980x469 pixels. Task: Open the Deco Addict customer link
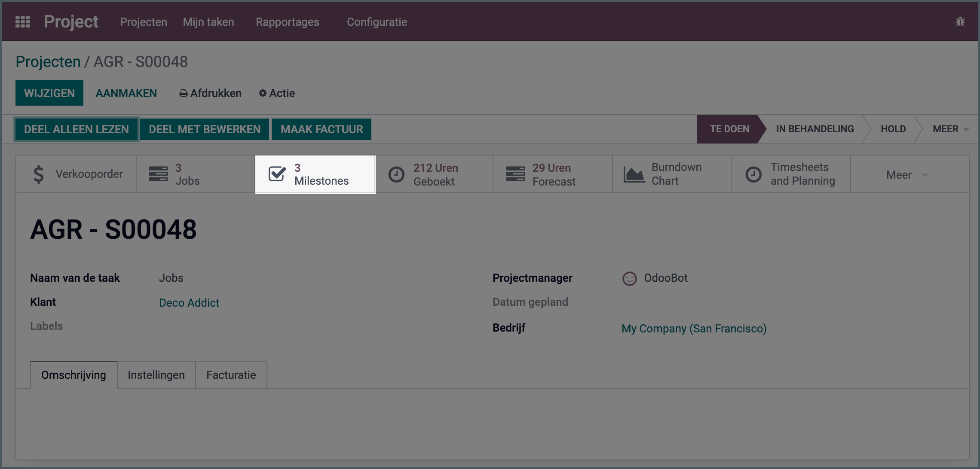click(x=189, y=302)
